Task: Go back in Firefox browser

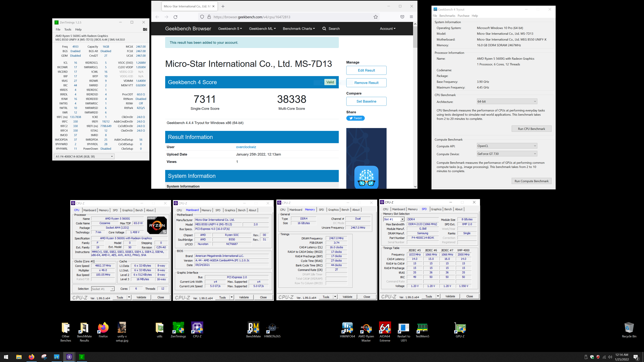Action: (157, 17)
